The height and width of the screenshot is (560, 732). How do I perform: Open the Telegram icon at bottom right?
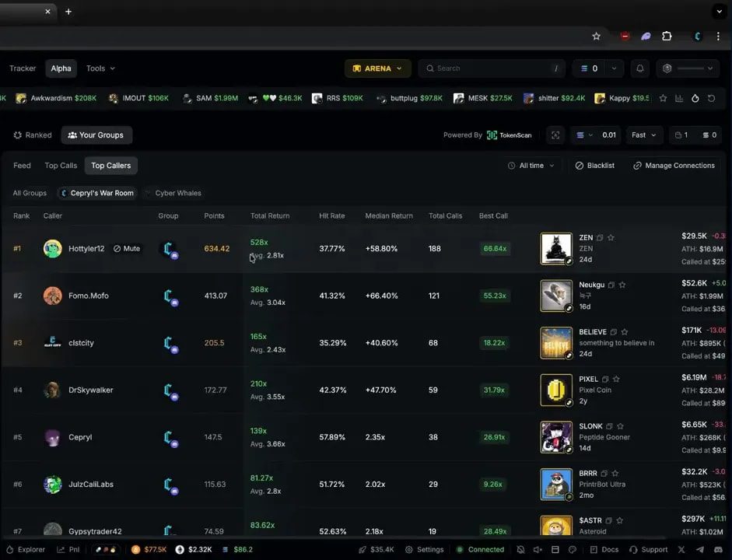(x=699, y=550)
